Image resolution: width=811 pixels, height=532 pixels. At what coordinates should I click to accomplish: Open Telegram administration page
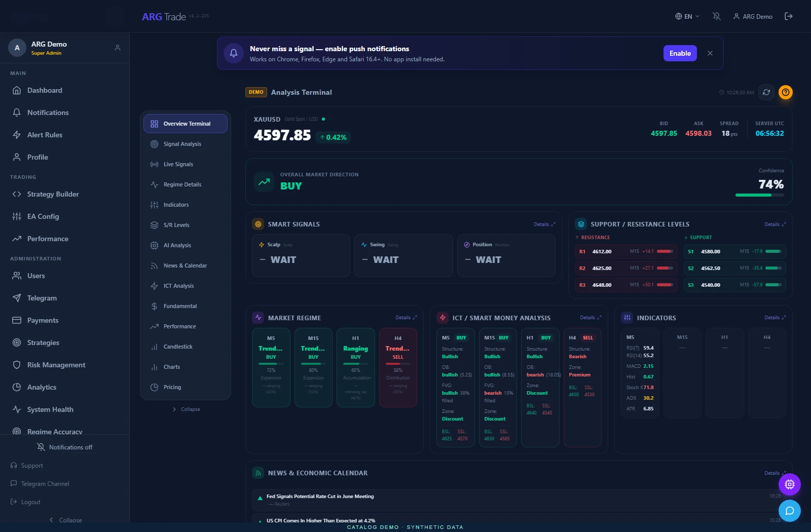point(64,298)
